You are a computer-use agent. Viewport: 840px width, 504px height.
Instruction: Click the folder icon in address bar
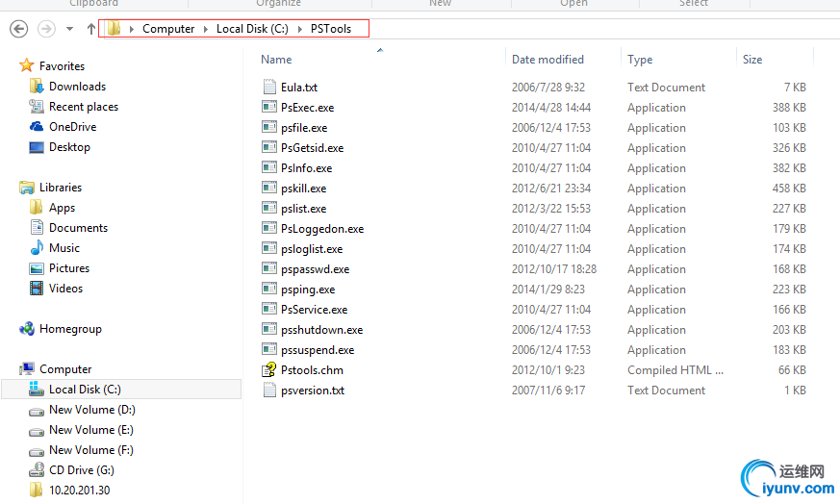(x=115, y=29)
